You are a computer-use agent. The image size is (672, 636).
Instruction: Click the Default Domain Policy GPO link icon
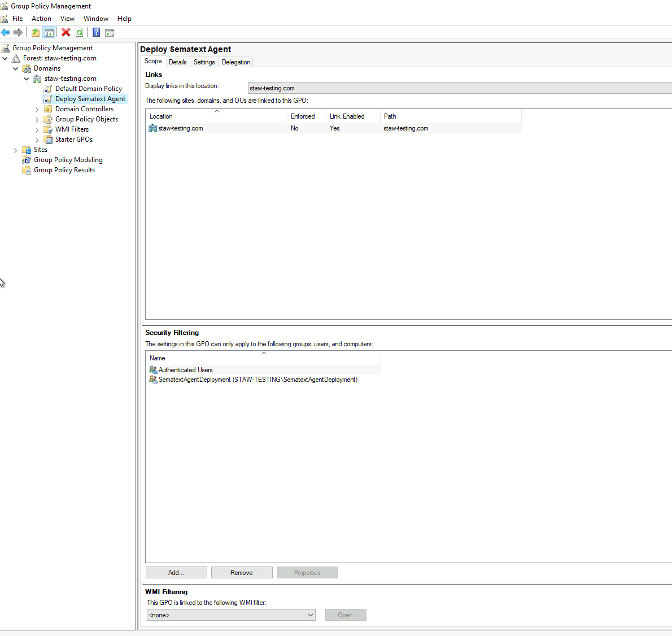[47, 89]
